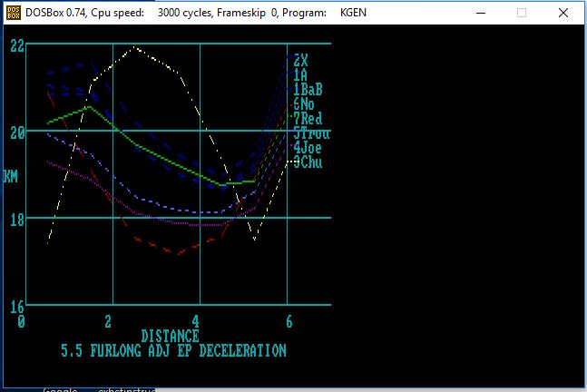
Task: Click the 3000 cycles speed text
Action: pos(184,13)
